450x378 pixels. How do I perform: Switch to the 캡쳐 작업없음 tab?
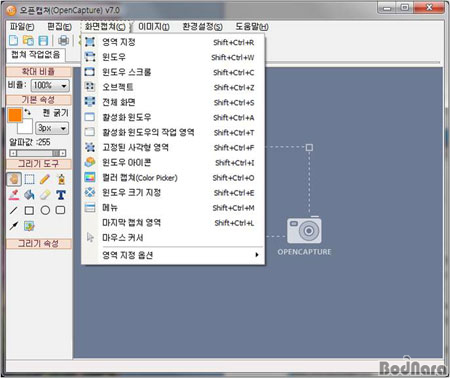(x=35, y=55)
